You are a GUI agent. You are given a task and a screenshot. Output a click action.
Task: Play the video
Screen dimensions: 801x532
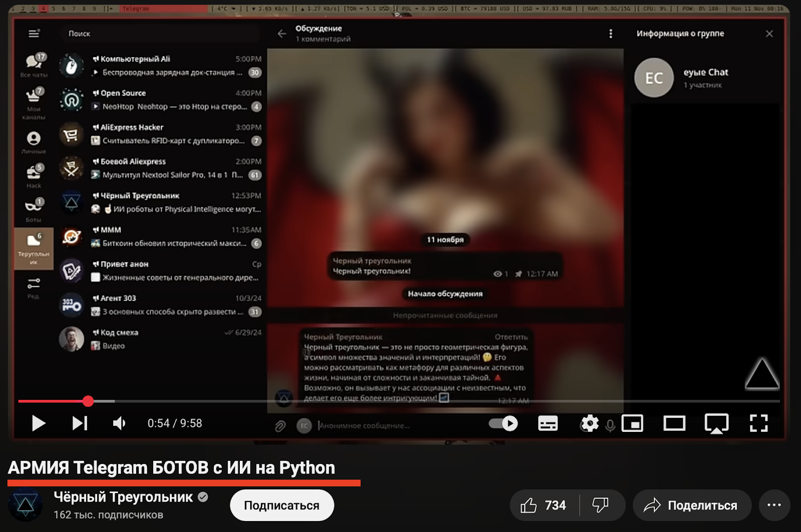tap(39, 423)
